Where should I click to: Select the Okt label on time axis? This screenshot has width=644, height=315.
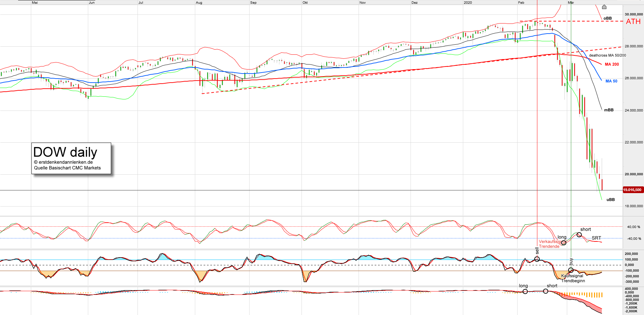305,3
